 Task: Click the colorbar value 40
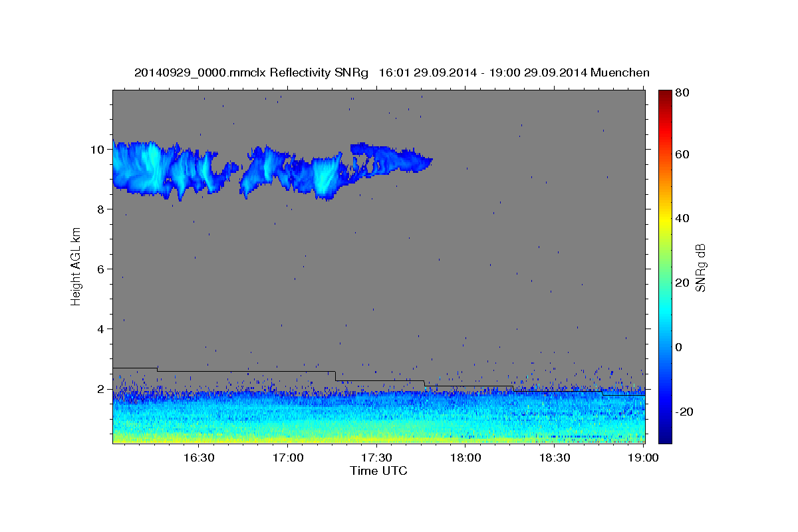pos(682,218)
